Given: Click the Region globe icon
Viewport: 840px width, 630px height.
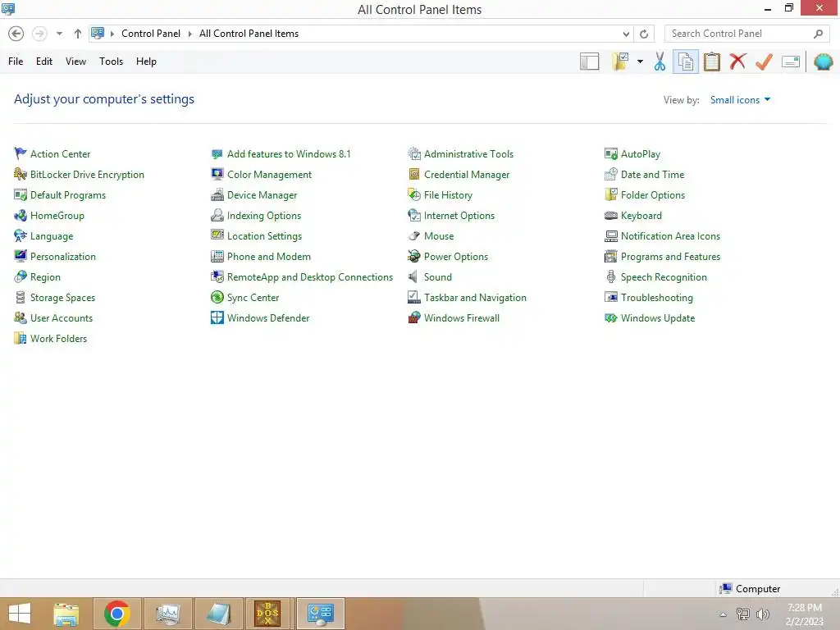Looking at the screenshot, I should [x=21, y=277].
